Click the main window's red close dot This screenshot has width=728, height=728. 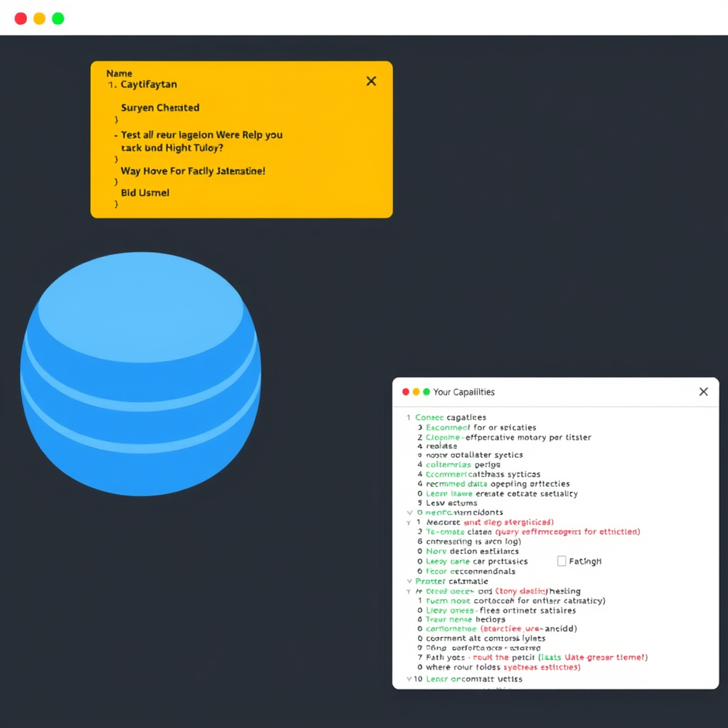(x=20, y=18)
